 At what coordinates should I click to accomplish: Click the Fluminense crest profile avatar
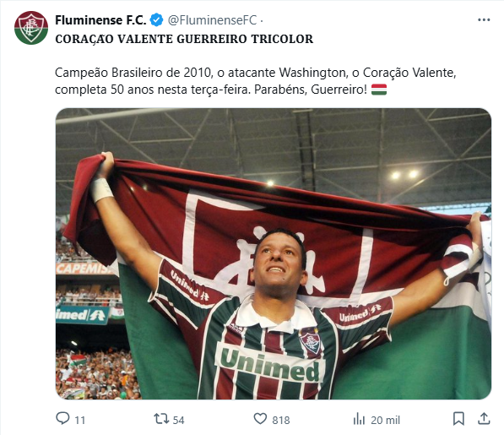(x=31, y=28)
